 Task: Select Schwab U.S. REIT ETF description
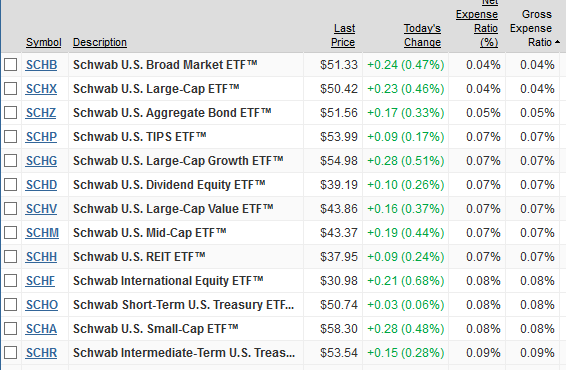point(139,257)
